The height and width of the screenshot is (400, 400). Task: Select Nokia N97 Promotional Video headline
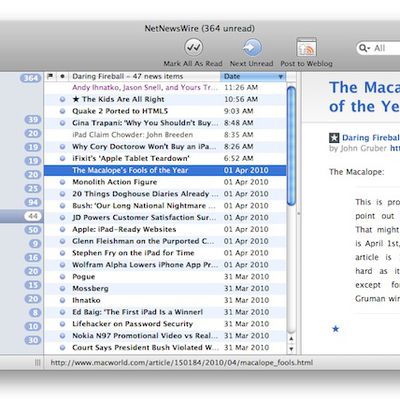tap(145, 336)
